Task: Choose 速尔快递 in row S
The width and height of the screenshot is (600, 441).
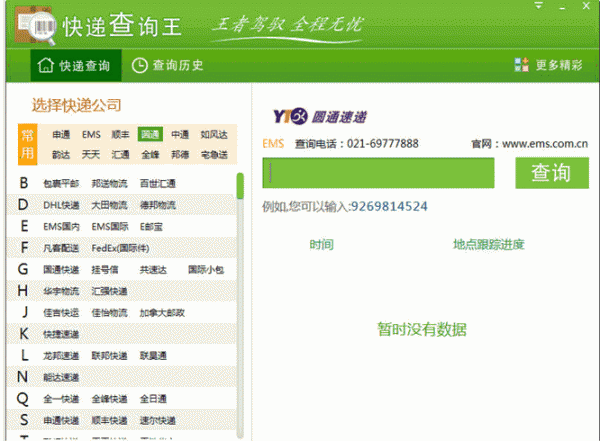Action: pos(158,420)
